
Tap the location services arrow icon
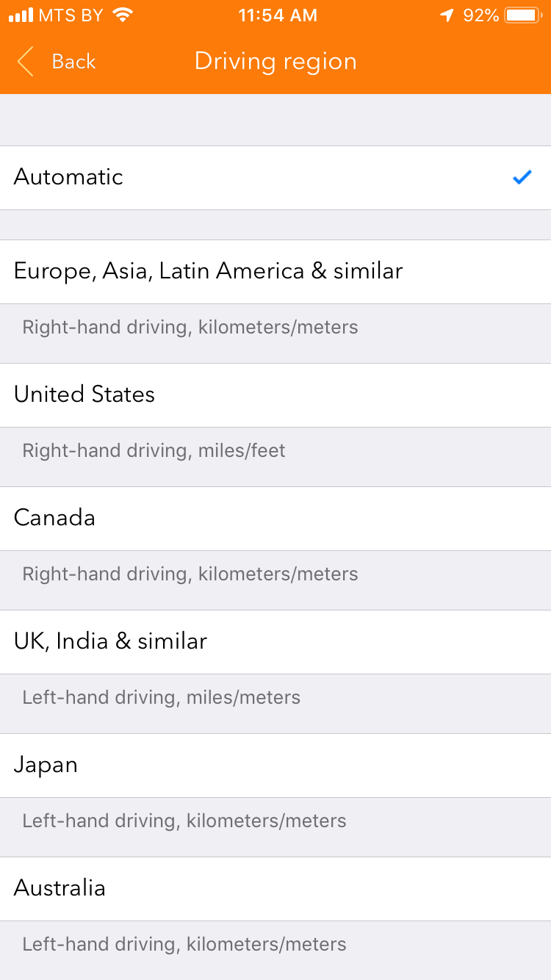tap(447, 15)
